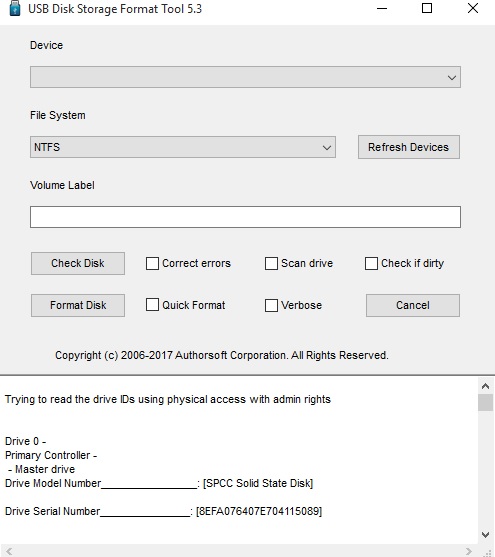Screen dimensions: 495x557
Task: Tick the Scan drive checkbox
Action: click(271, 264)
